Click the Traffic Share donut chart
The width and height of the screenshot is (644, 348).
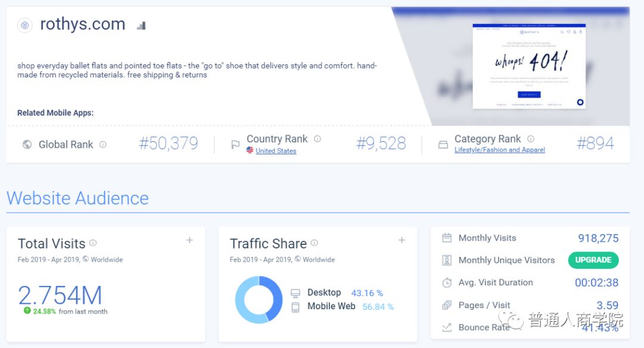(x=259, y=300)
